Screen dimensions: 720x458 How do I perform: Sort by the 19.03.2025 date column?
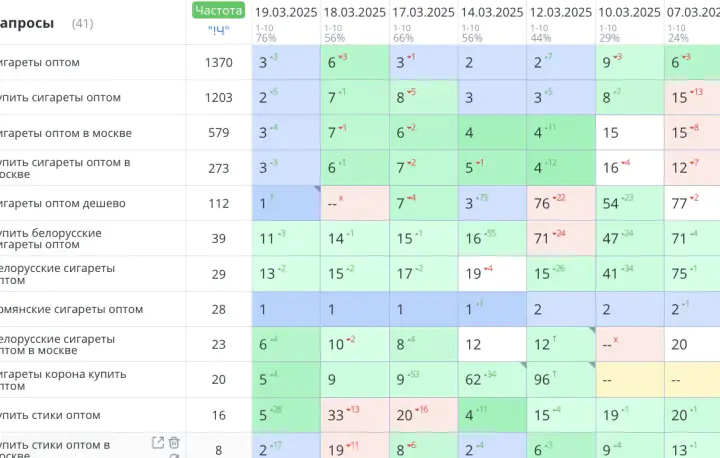(x=286, y=12)
